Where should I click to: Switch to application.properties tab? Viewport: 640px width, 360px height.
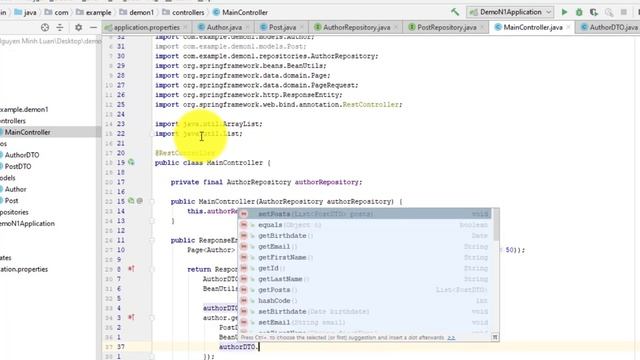(146, 27)
